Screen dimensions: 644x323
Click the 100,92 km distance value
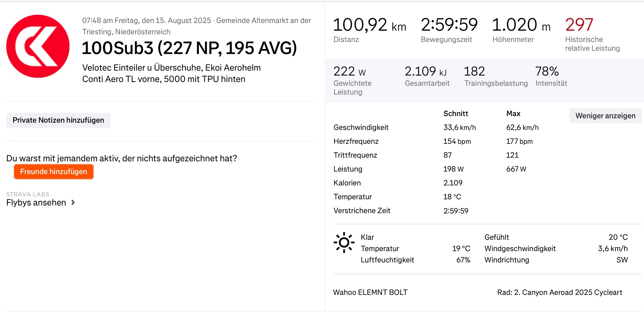[370, 25]
